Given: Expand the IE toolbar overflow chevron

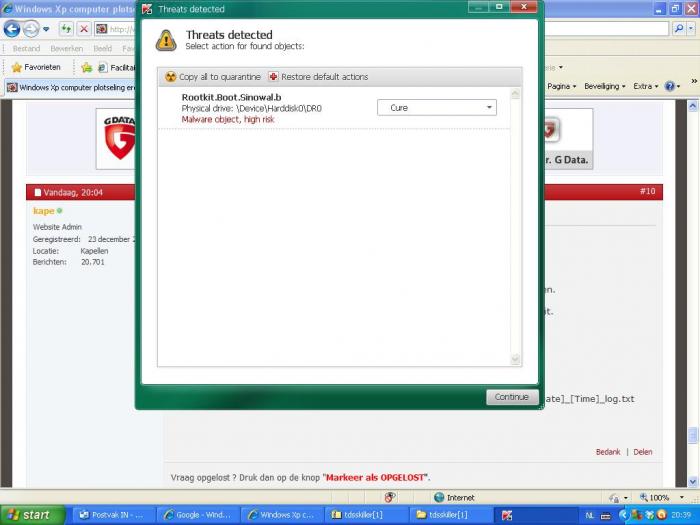Looking at the screenshot, I should click(694, 81).
